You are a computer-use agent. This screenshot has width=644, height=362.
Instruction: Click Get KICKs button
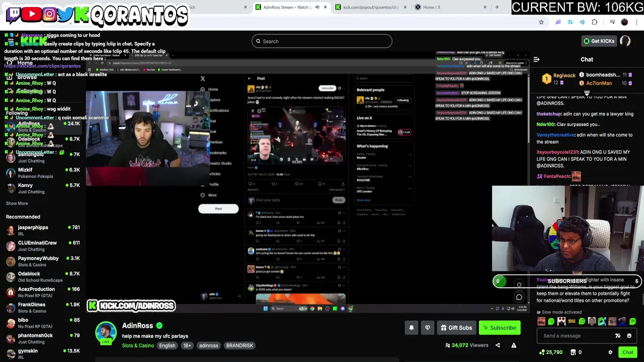point(599,41)
